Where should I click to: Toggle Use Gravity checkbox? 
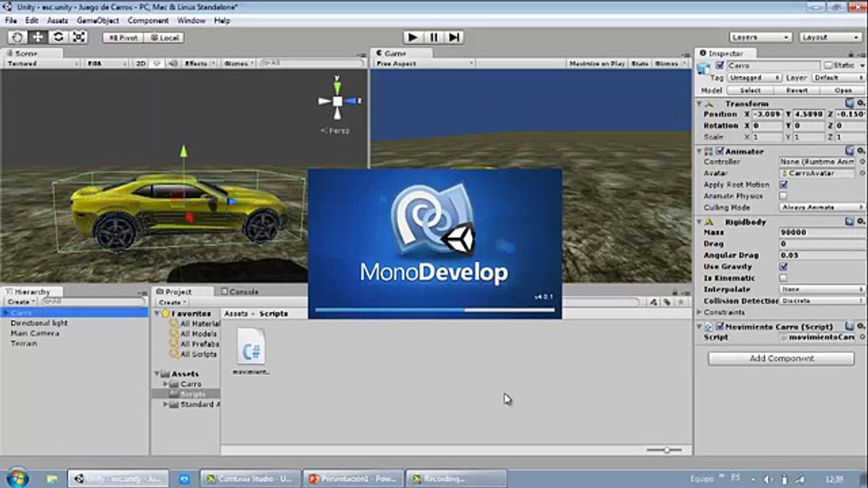tap(784, 267)
